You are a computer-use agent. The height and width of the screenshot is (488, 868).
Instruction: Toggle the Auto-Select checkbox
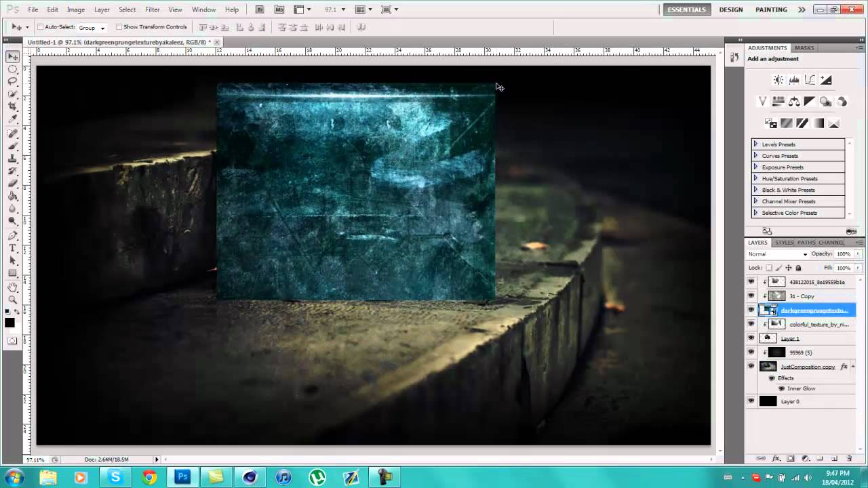click(40, 27)
